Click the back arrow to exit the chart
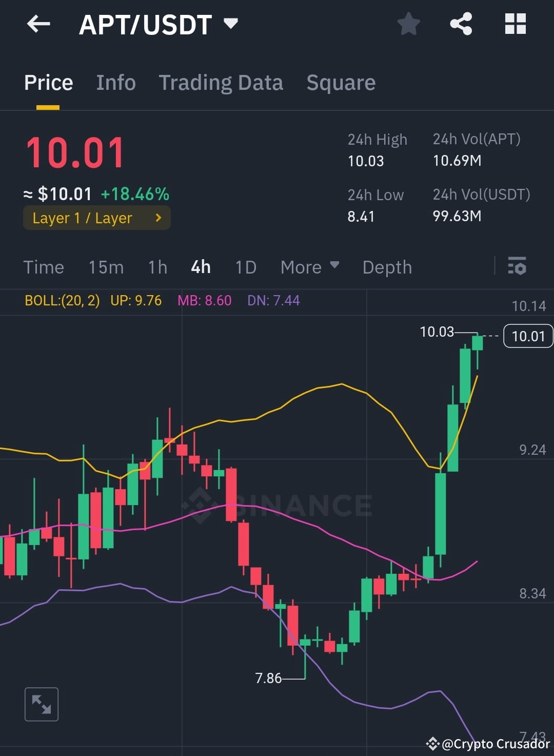This screenshot has width=554, height=756. click(38, 24)
